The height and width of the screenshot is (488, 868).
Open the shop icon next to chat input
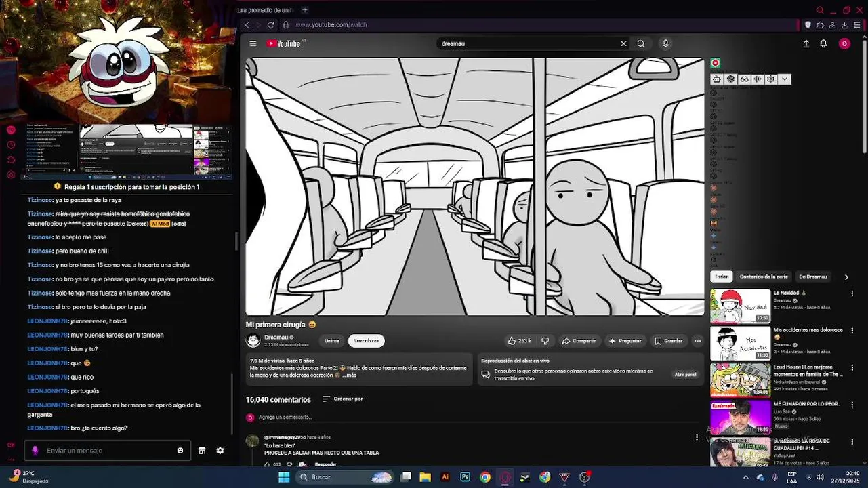(x=201, y=451)
